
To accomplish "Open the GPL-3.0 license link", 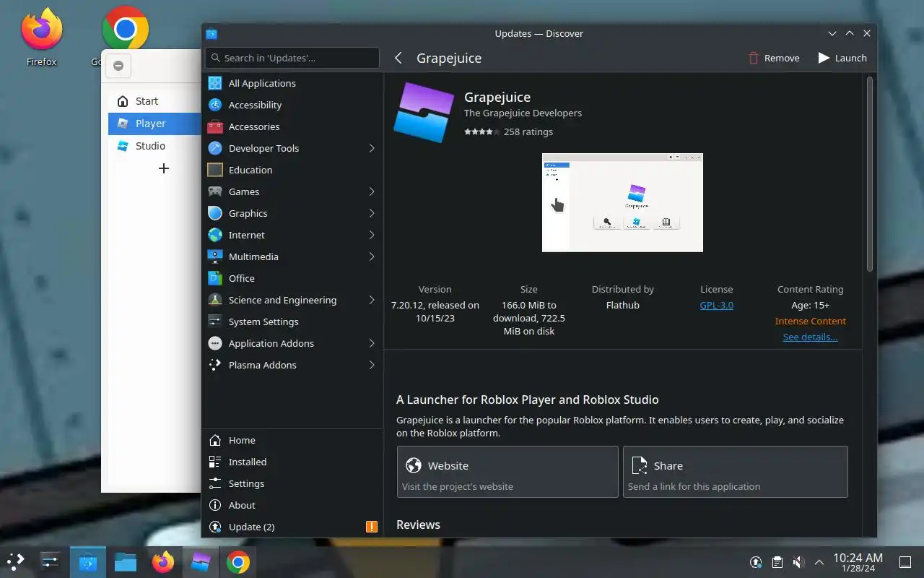I will 716,305.
